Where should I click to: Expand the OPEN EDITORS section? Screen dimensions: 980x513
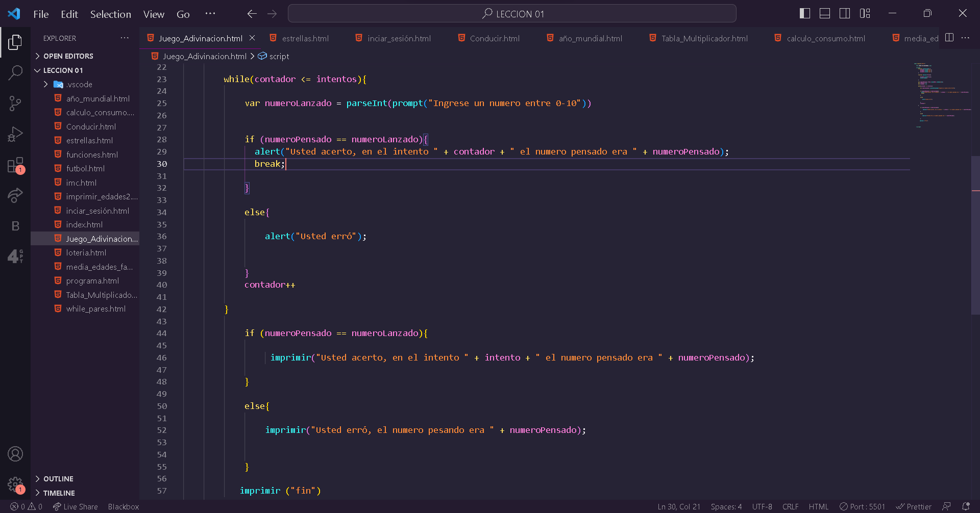[x=85, y=56]
